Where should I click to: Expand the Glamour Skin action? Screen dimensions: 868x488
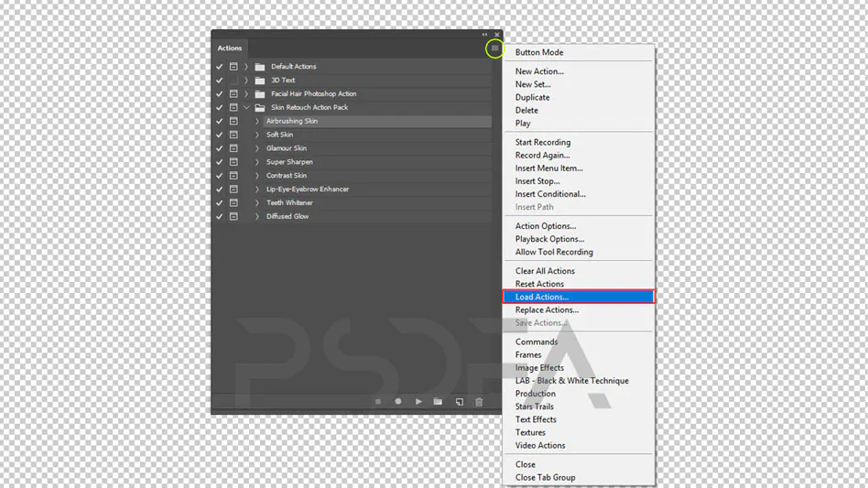pos(257,148)
